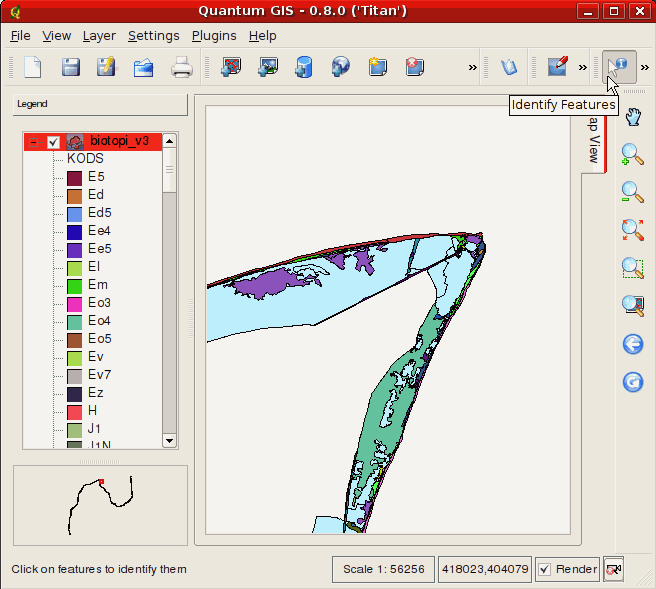Click the blue plugin toolbar icon

point(509,67)
